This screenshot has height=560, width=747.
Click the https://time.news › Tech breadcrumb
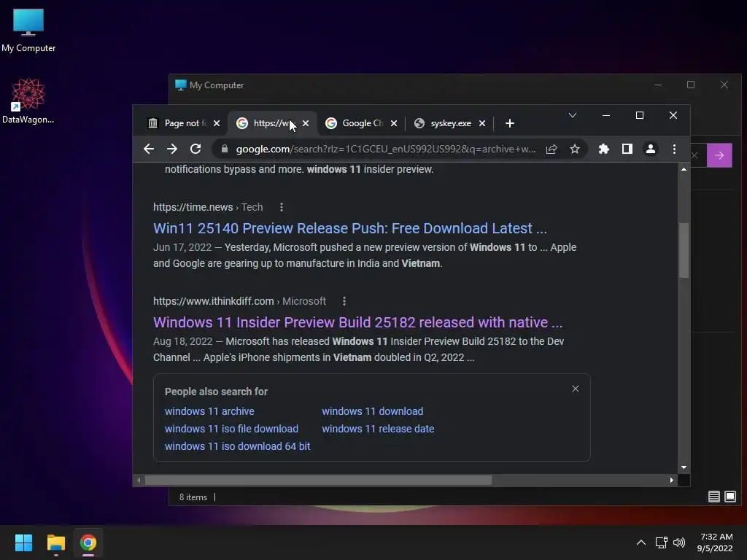click(x=208, y=207)
